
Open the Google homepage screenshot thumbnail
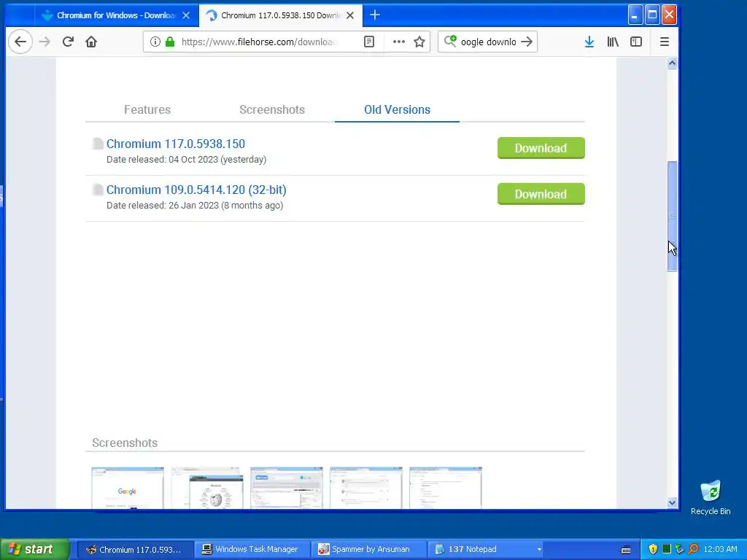[x=128, y=488]
